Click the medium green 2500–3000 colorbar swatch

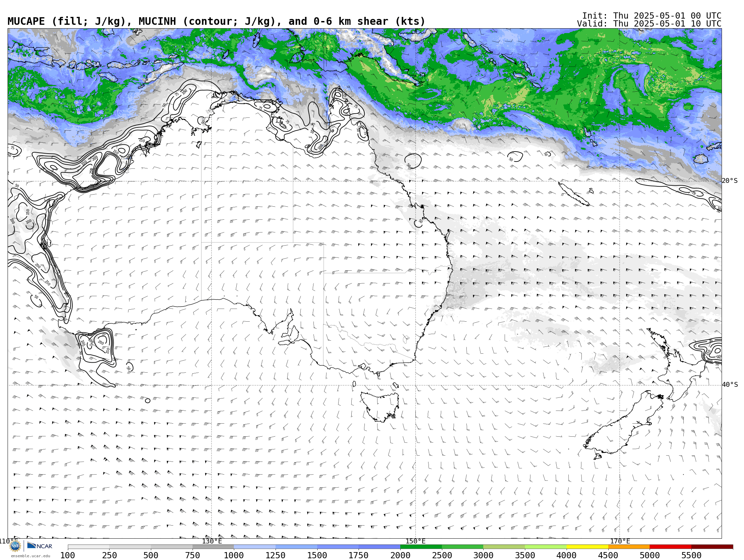click(x=463, y=547)
